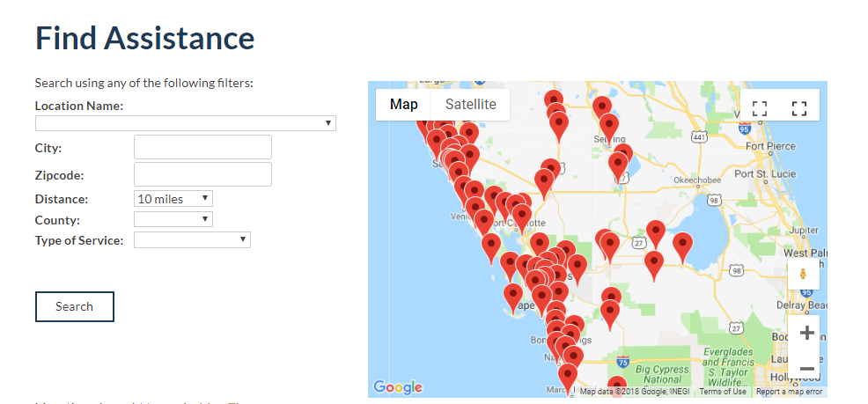Click into the City text field
The width and height of the screenshot is (868, 404).
tap(202, 147)
